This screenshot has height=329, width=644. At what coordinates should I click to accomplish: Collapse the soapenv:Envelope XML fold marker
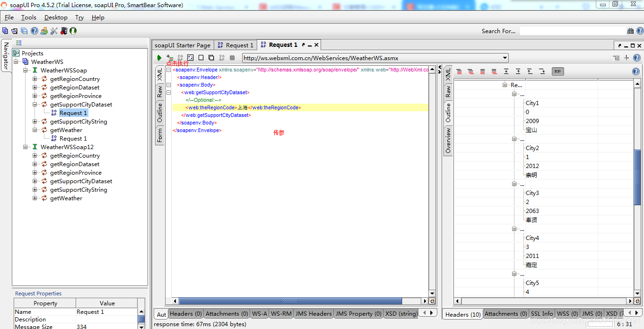(168, 70)
